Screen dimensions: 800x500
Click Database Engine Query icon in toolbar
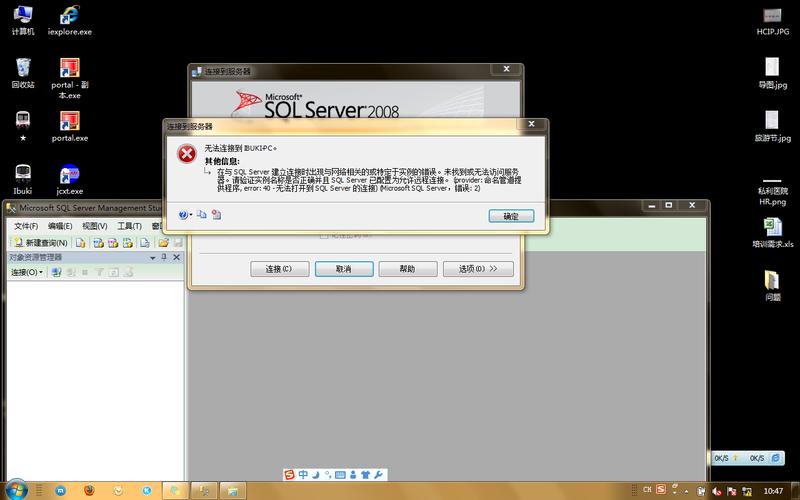81,243
